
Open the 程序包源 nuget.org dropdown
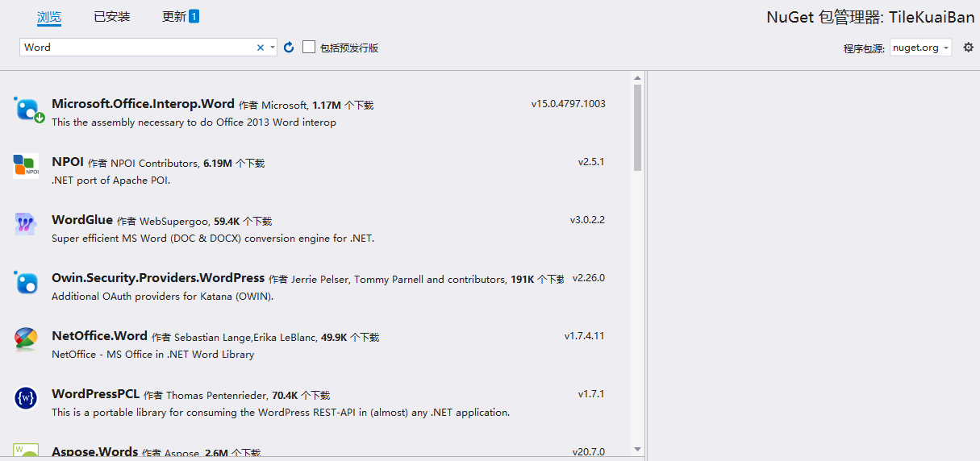pos(921,48)
